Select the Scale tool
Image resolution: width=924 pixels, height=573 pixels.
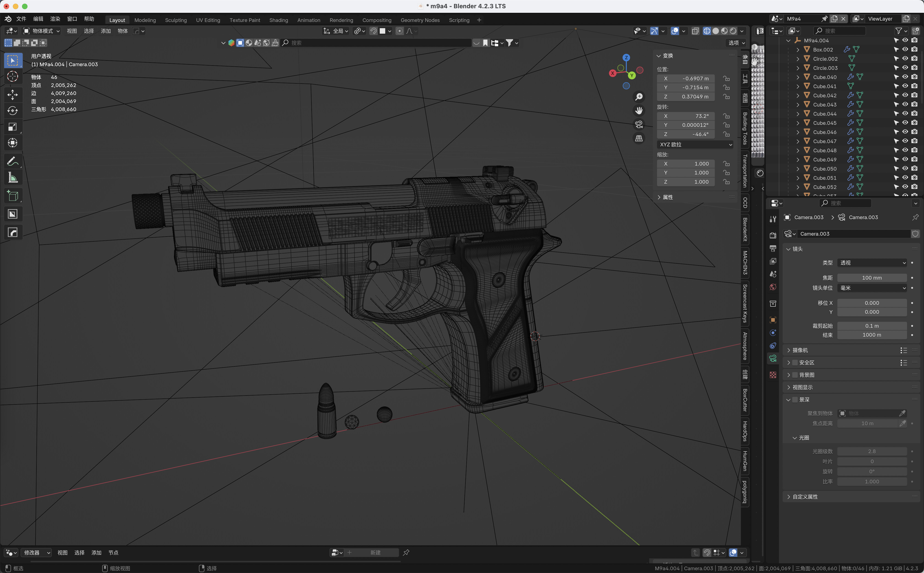coord(13,127)
